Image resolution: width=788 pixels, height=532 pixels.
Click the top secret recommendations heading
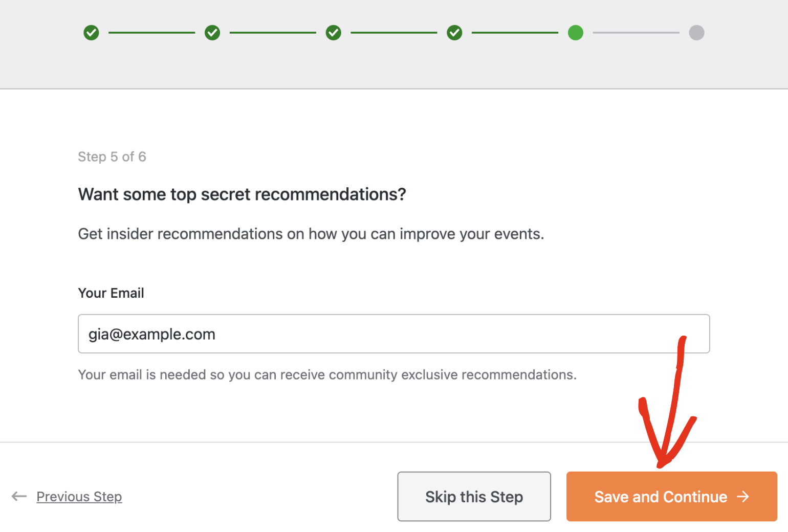[x=242, y=194]
